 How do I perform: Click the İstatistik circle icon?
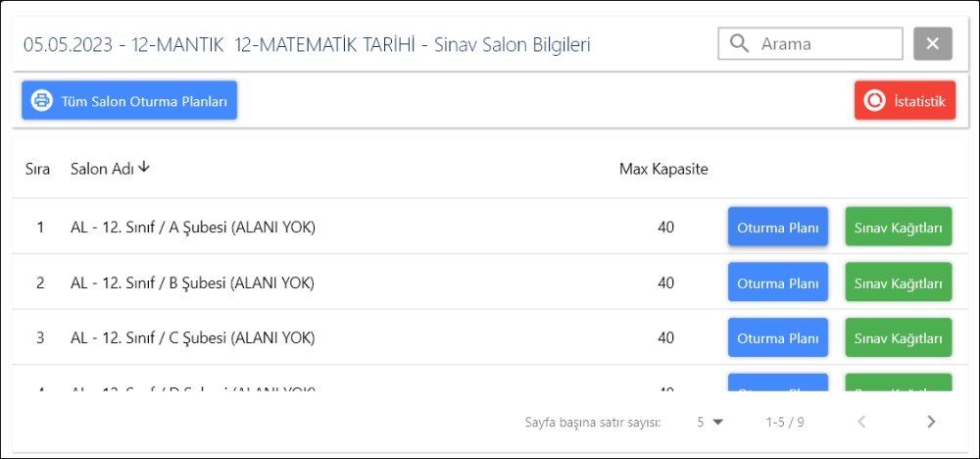tap(874, 101)
